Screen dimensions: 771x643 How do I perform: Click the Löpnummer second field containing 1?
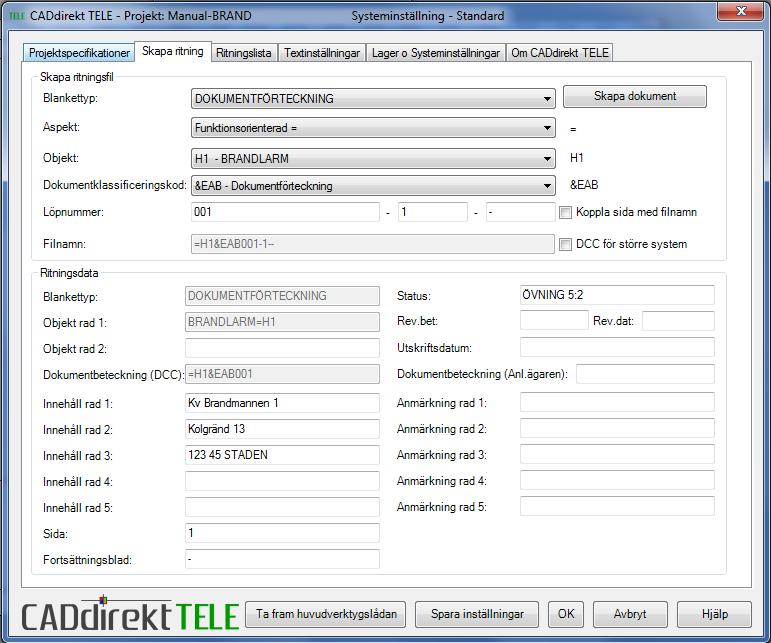(433, 212)
